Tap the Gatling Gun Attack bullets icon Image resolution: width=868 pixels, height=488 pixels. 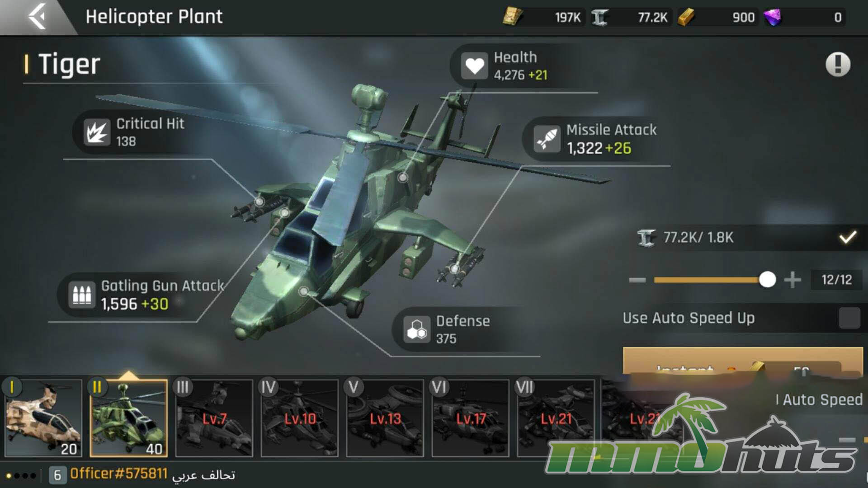[82, 295]
